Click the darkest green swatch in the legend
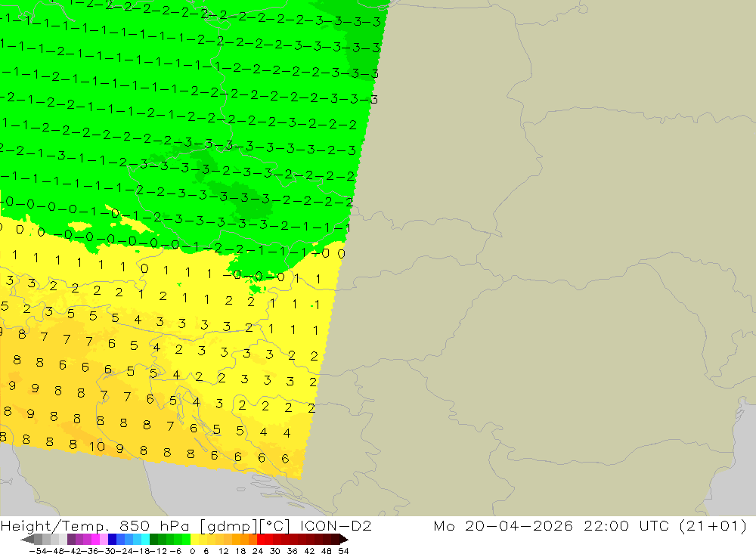 [x=153, y=540]
